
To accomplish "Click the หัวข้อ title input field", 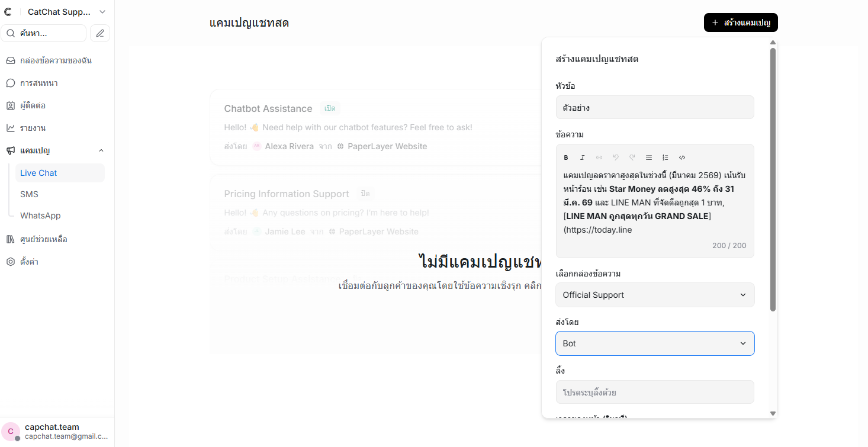I will click(x=655, y=108).
